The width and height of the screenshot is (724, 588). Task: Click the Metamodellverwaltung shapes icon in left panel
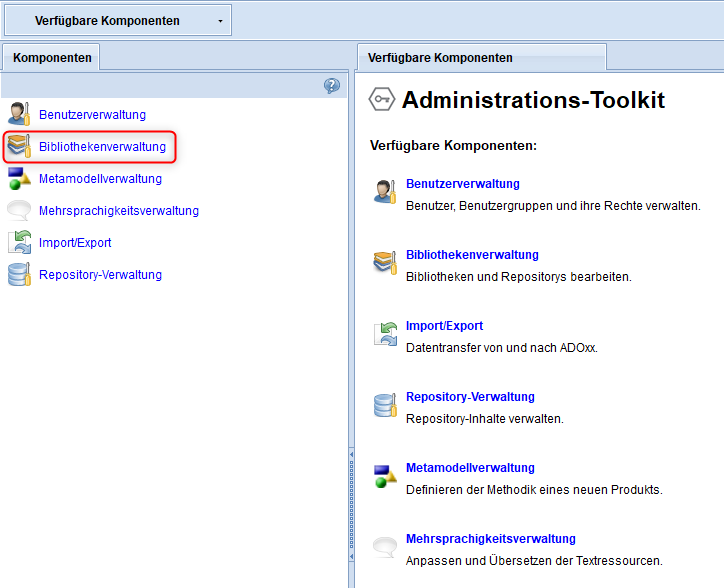(19, 178)
